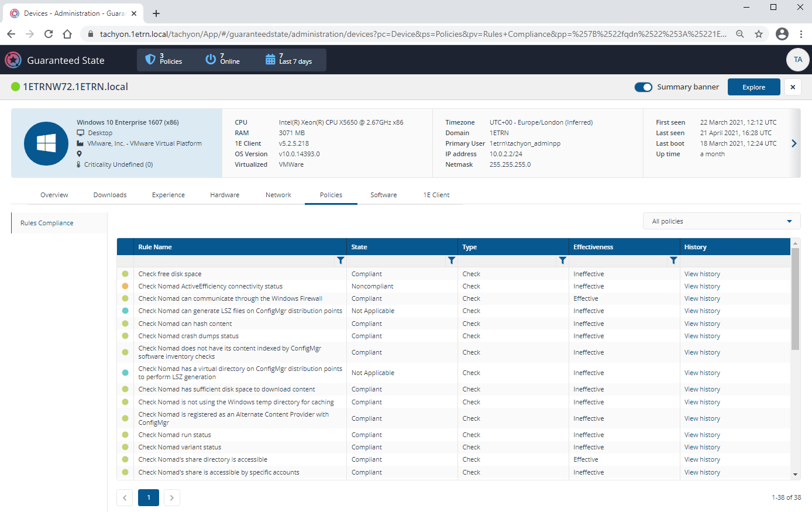This screenshot has width=812, height=512.
Task: View history for ActiveEfficiency connectivity status rule
Action: [x=702, y=286]
